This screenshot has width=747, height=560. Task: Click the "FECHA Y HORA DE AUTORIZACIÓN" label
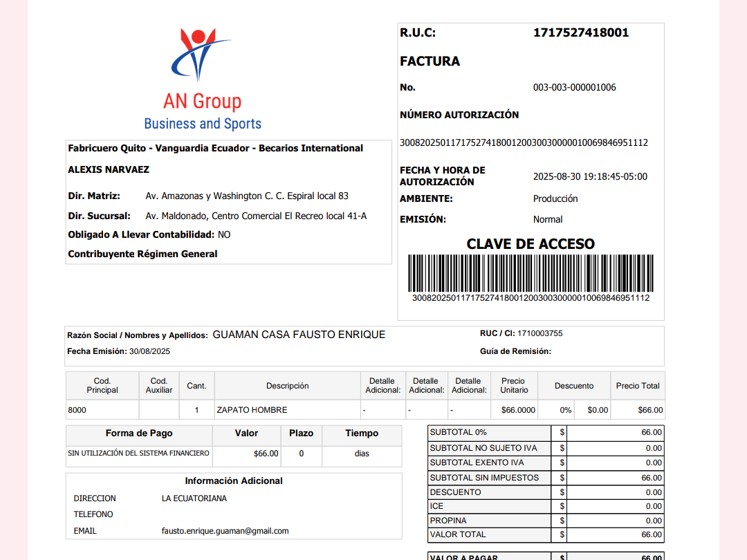click(x=442, y=176)
